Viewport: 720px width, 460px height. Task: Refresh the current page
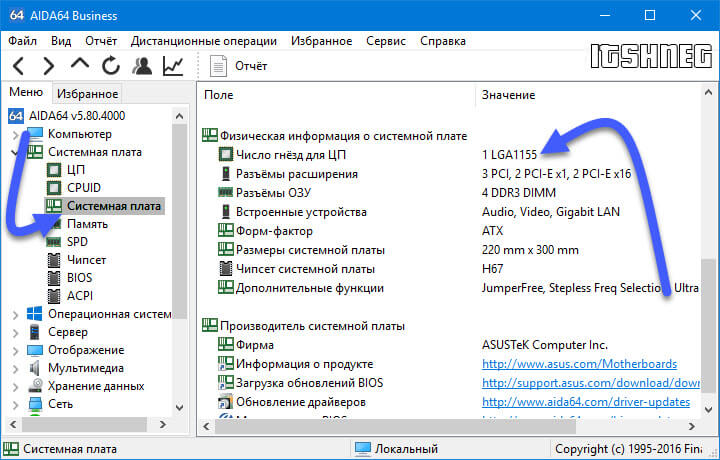pyautogui.click(x=111, y=66)
